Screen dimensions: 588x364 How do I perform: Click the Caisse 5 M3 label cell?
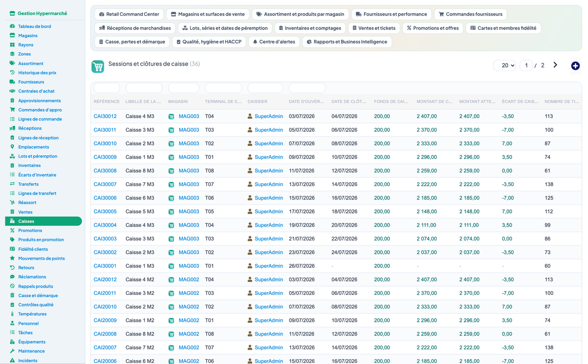click(x=140, y=212)
